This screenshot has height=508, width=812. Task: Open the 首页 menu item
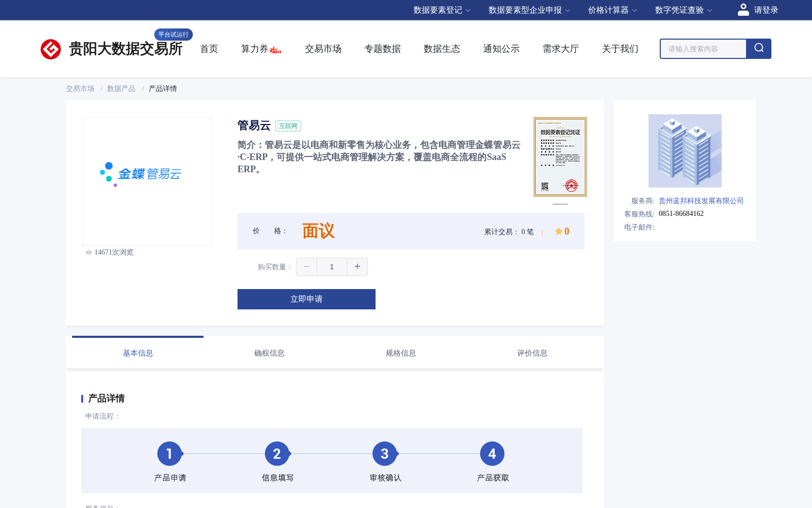pyautogui.click(x=209, y=49)
